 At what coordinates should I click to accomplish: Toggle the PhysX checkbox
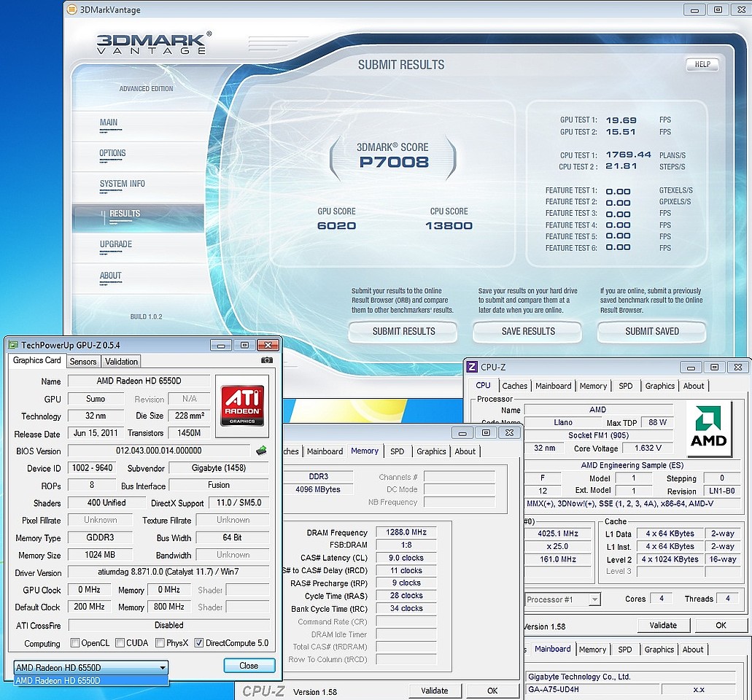point(160,643)
